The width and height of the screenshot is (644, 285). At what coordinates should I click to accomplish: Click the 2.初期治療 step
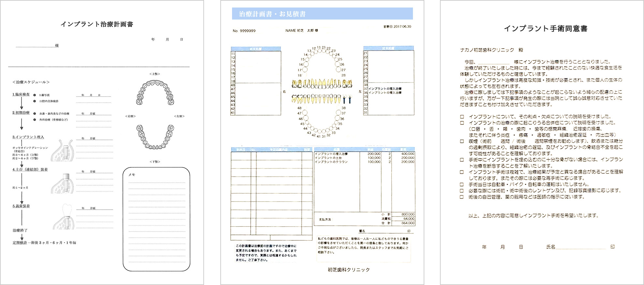tap(21, 113)
